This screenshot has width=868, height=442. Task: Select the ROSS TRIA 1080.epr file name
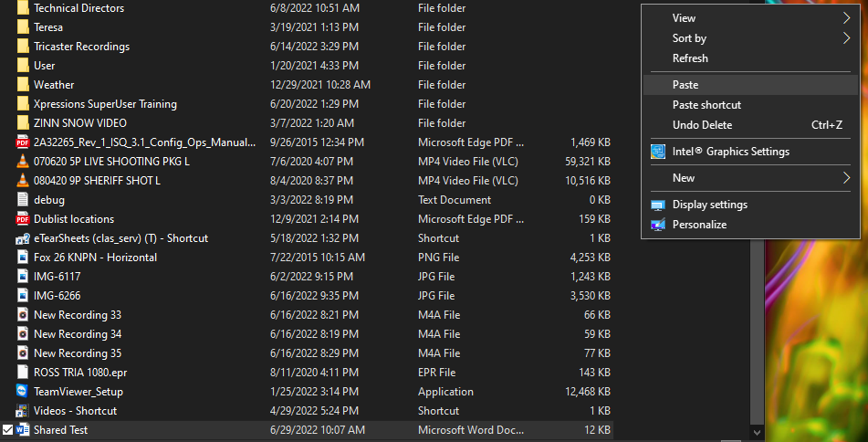pyautogui.click(x=80, y=373)
